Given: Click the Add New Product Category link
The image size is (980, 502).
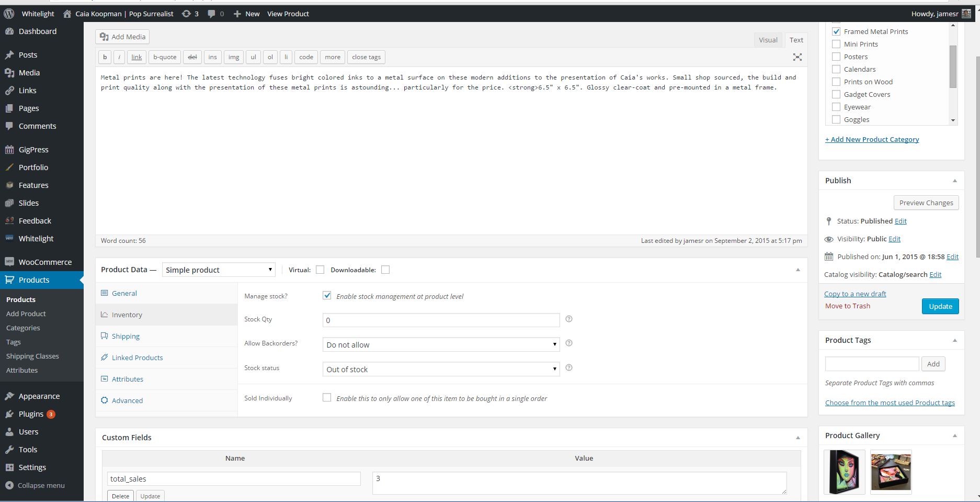Looking at the screenshot, I should 872,139.
